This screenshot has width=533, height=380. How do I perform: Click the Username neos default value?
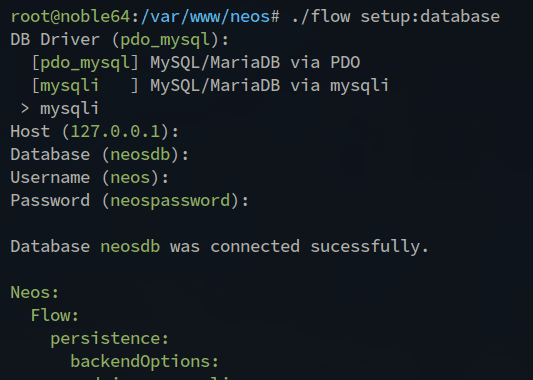coord(130,177)
